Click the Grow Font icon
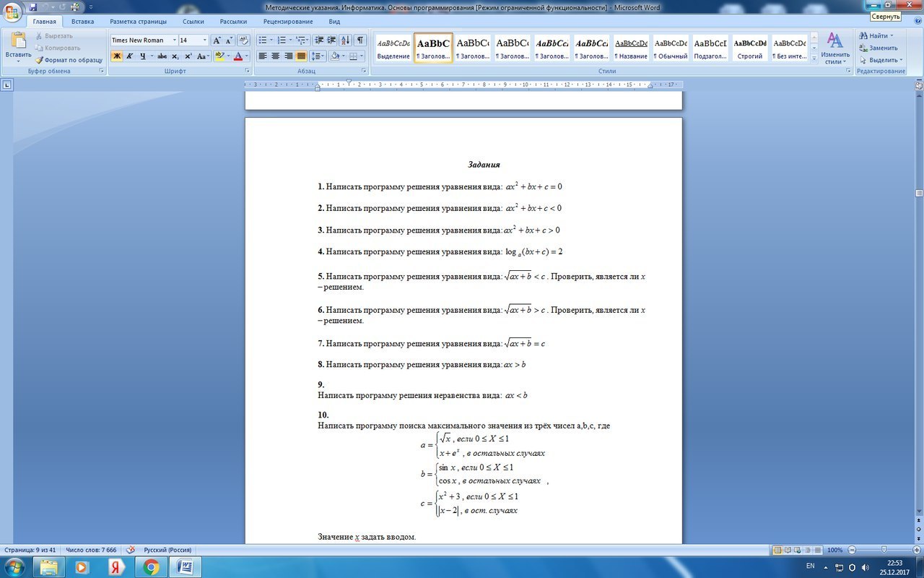Image resolution: width=924 pixels, height=578 pixels. tap(217, 40)
